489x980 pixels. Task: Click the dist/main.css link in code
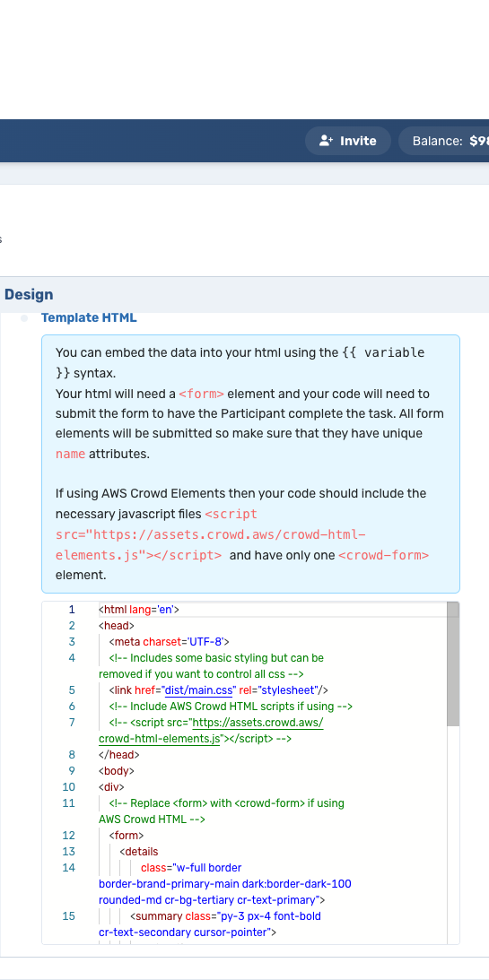[x=199, y=690]
